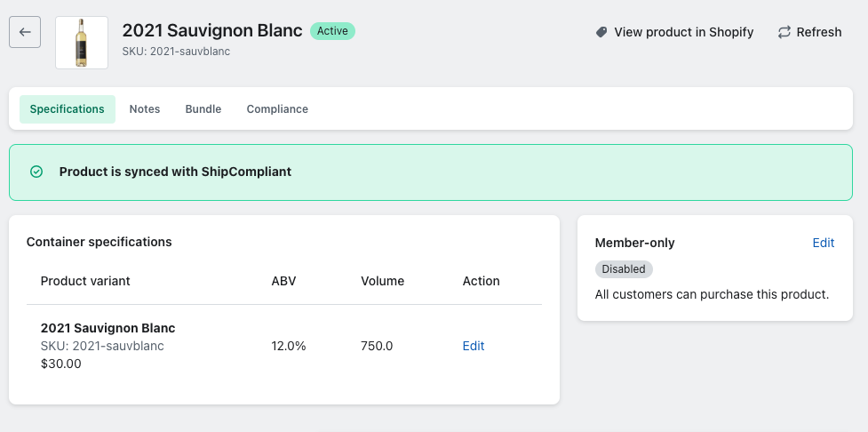Click the Volume column header
868x432 pixels.
382,281
